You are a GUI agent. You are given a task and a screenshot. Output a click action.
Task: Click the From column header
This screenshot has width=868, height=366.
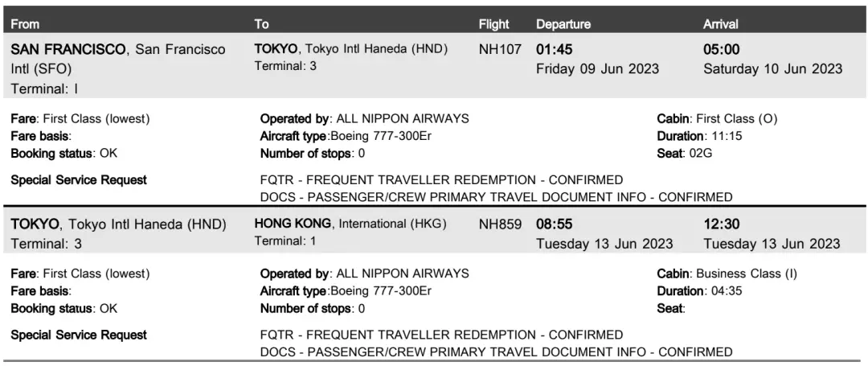25,24
